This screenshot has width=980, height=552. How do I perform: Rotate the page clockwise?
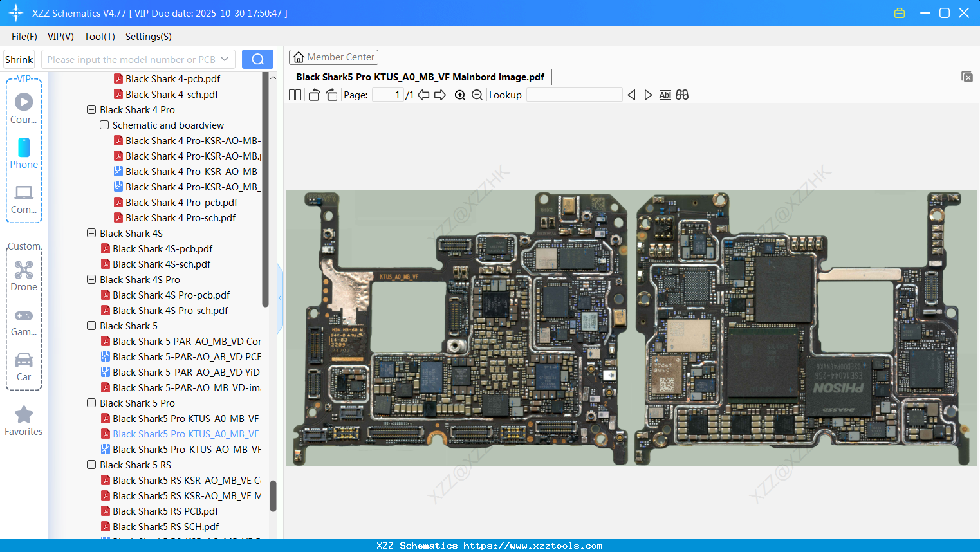(x=331, y=95)
